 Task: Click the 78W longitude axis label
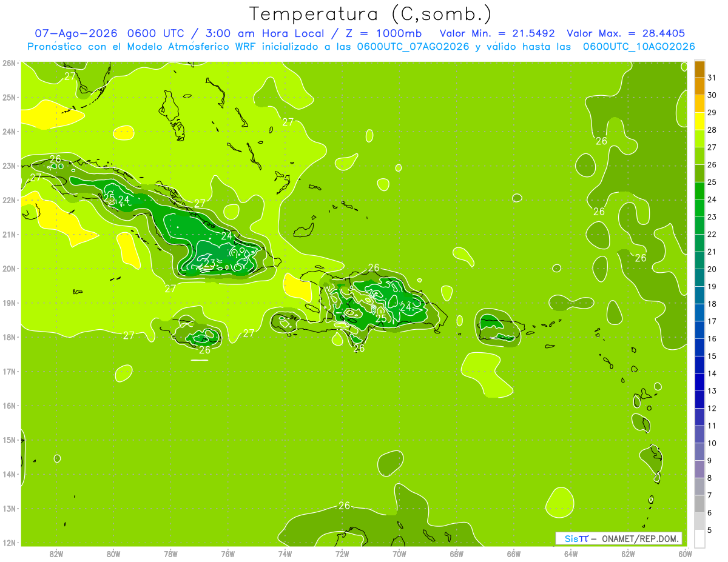click(x=171, y=554)
